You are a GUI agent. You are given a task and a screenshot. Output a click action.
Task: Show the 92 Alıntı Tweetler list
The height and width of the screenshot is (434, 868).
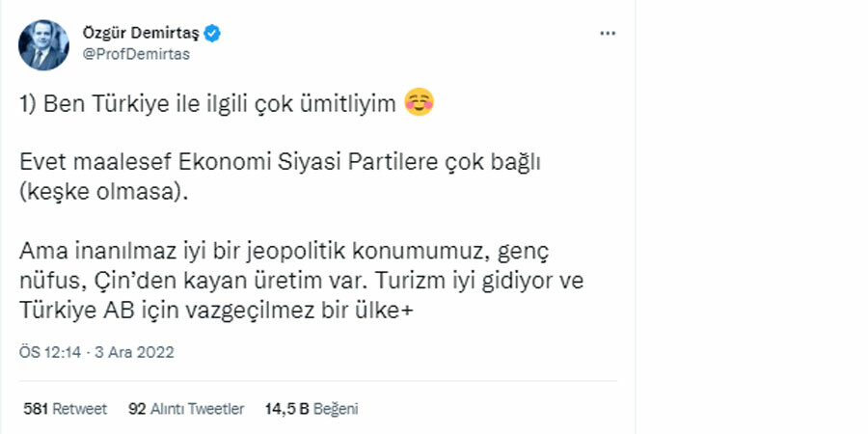185,409
